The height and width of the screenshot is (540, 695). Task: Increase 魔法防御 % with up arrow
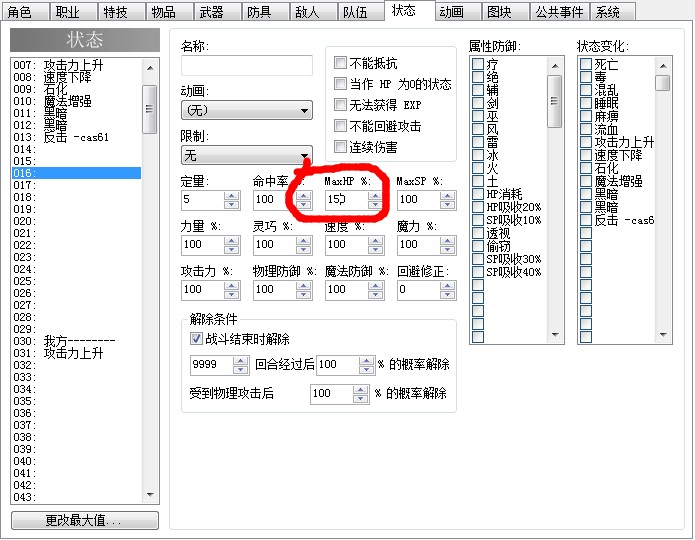click(x=375, y=286)
